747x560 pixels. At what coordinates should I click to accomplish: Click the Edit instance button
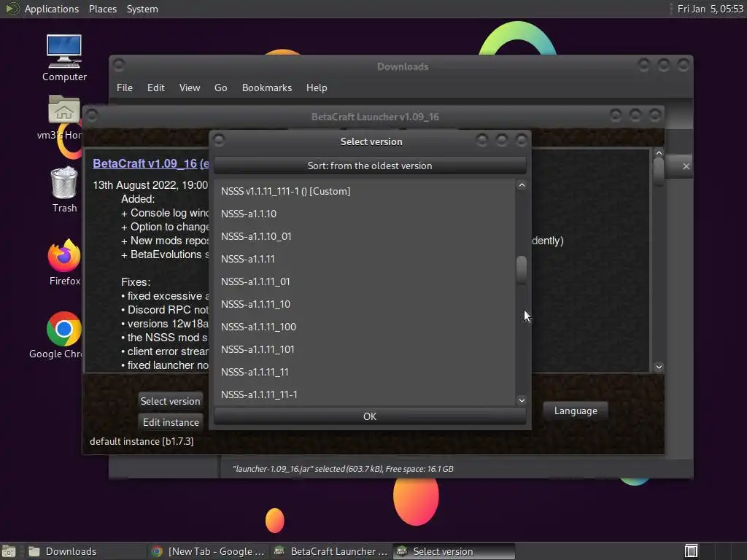[x=171, y=422]
